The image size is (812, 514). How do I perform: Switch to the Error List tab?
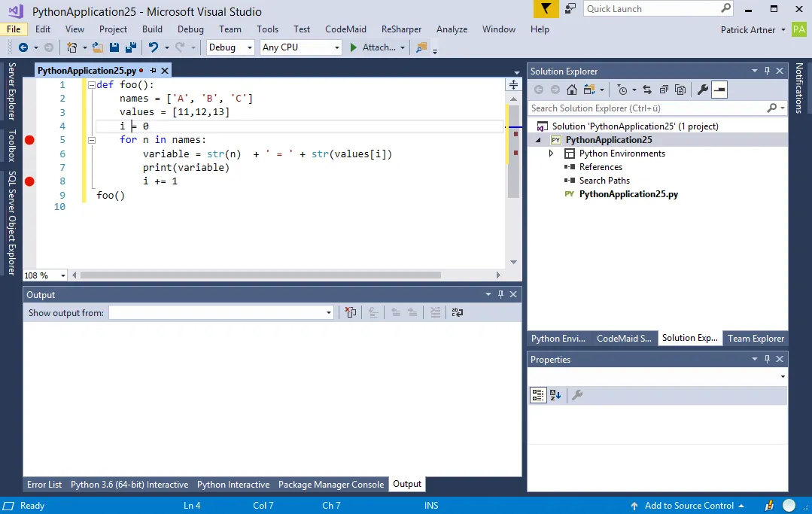point(44,484)
